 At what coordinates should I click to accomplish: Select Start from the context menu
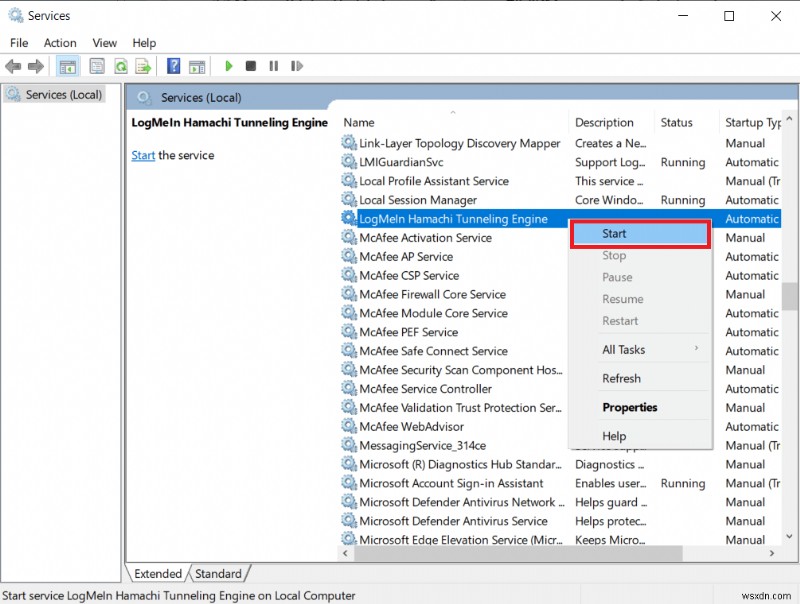tap(614, 233)
